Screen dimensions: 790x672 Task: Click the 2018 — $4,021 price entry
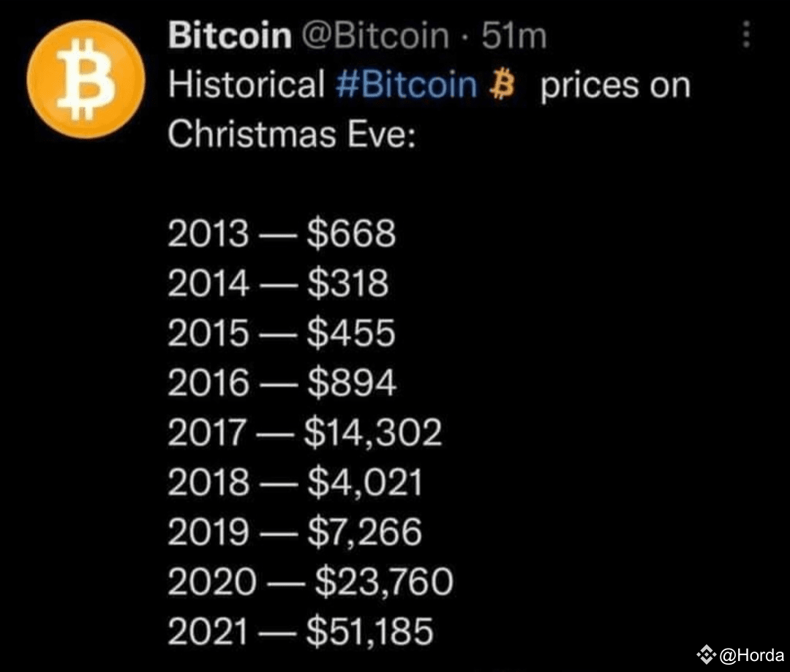[295, 483]
